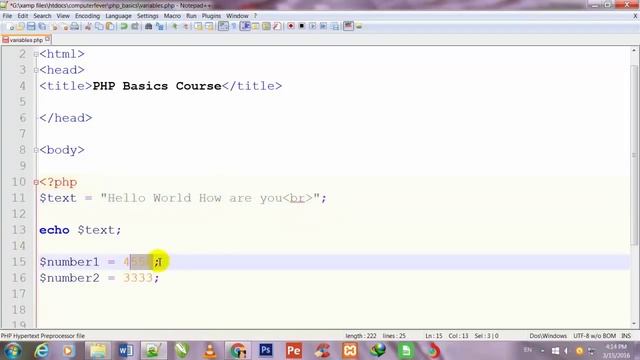Collapse the head fold marker on line 3
Image resolution: width=640 pixels, height=360 pixels.
tap(36, 70)
